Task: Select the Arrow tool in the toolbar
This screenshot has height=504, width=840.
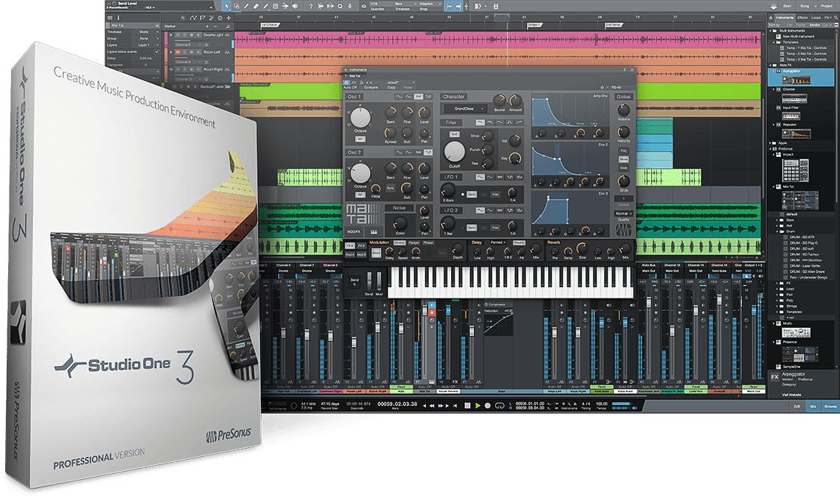Action: (x=227, y=6)
